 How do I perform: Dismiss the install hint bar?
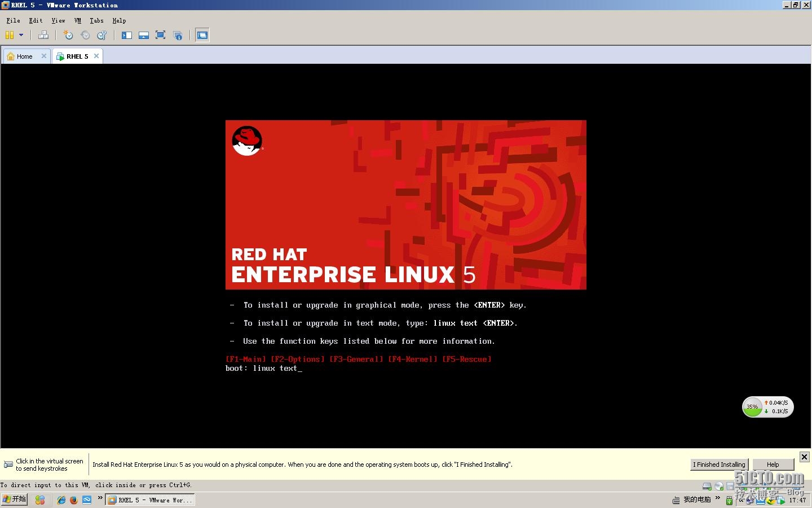tap(805, 457)
